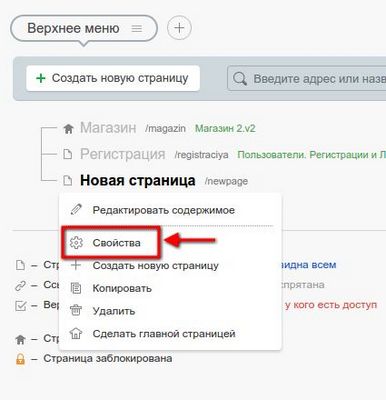Click the page icon beside Новая страница
Viewport: 386px width, 400px height.
68,181
